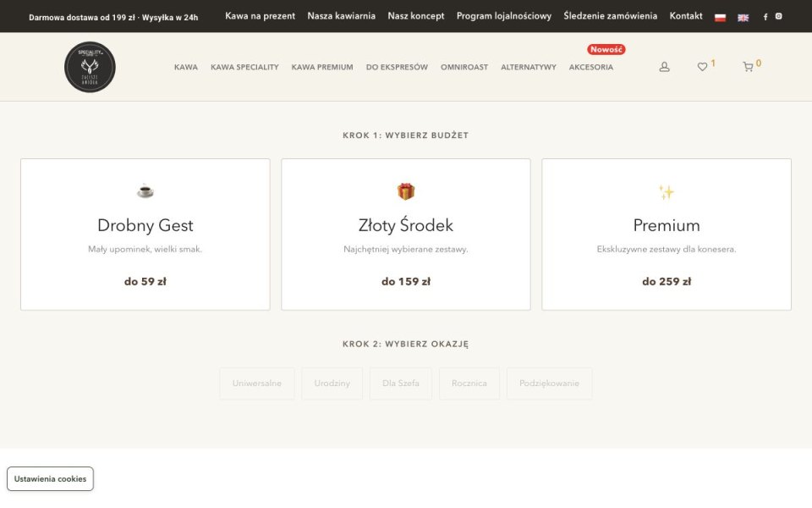The height and width of the screenshot is (508, 812).
Task: Open the Kawa menu item
Action: pyautogui.click(x=186, y=67)
